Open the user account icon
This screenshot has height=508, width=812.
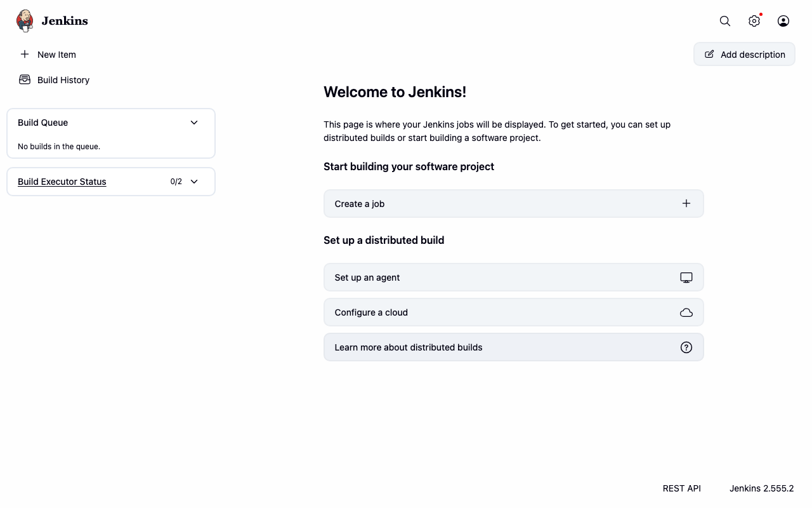(x=783, y=21)
